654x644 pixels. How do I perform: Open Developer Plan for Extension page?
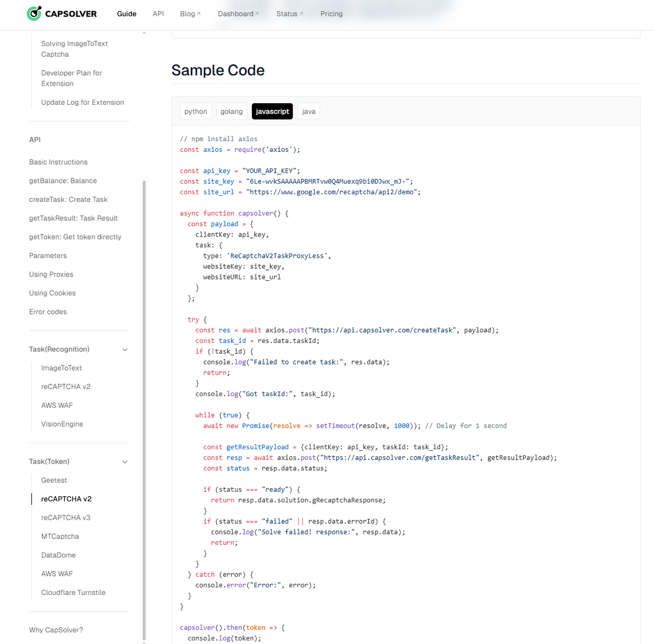[72, 78]
